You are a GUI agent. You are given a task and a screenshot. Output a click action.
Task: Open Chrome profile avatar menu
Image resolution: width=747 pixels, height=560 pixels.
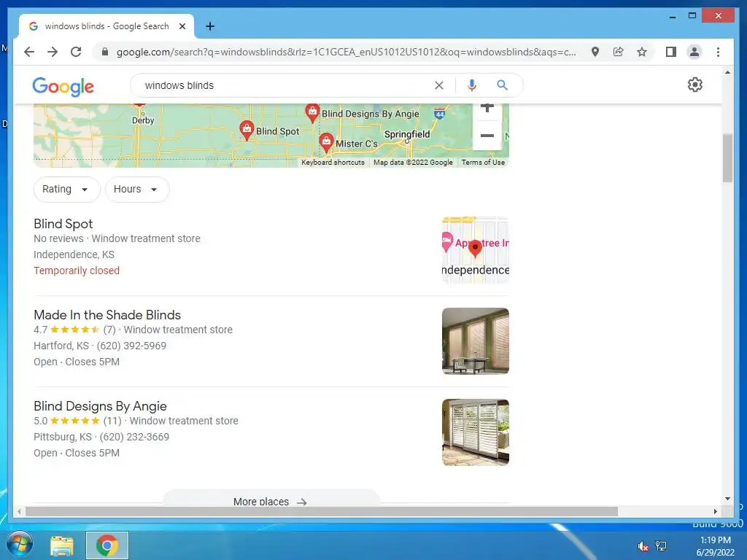tap(694, 52)
